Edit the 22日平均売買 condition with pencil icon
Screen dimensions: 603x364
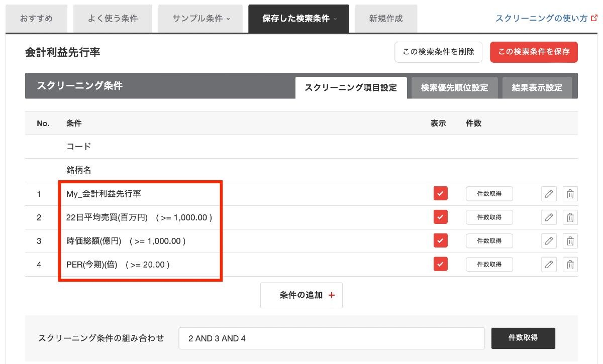549,217
